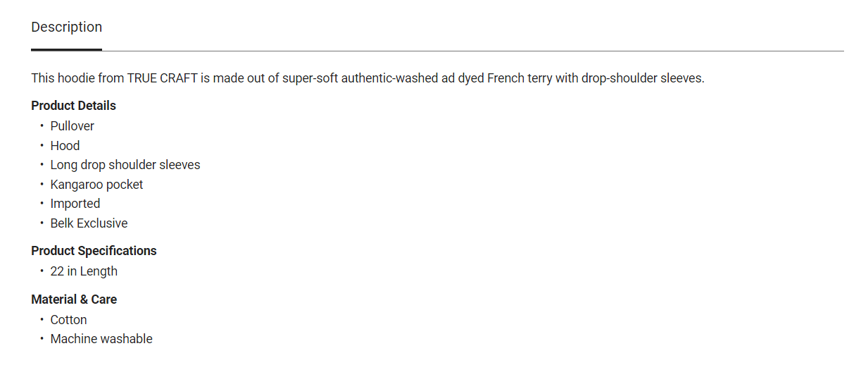Screen dimensions: 868x377
Task: Click the Material & Care heading
Action: [74, 299]
